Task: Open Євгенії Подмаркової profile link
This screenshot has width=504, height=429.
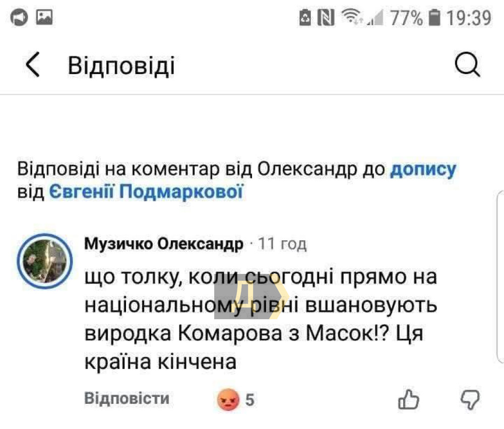Action: [147, 192]
